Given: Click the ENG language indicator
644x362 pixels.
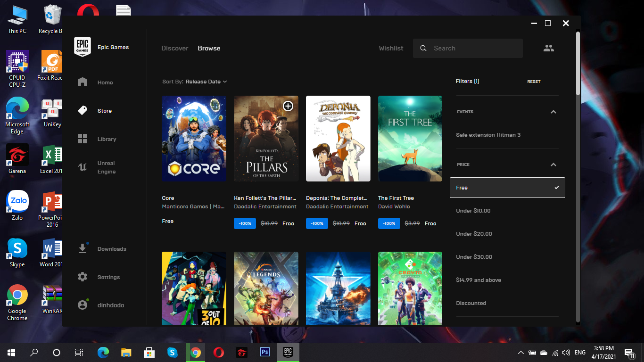Looking at the screenshot, I should (580, 352).
